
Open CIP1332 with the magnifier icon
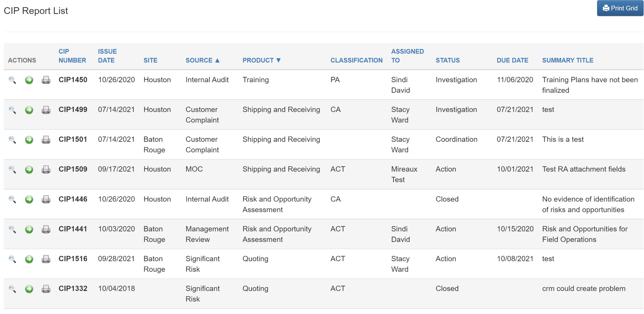pyautogui.click(x=12, y=289)
